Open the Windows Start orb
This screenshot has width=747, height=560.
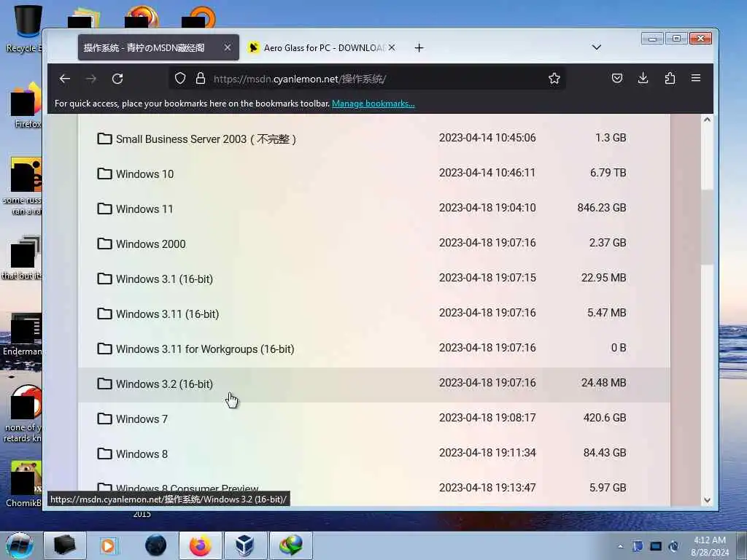click(x=20, y=545)
